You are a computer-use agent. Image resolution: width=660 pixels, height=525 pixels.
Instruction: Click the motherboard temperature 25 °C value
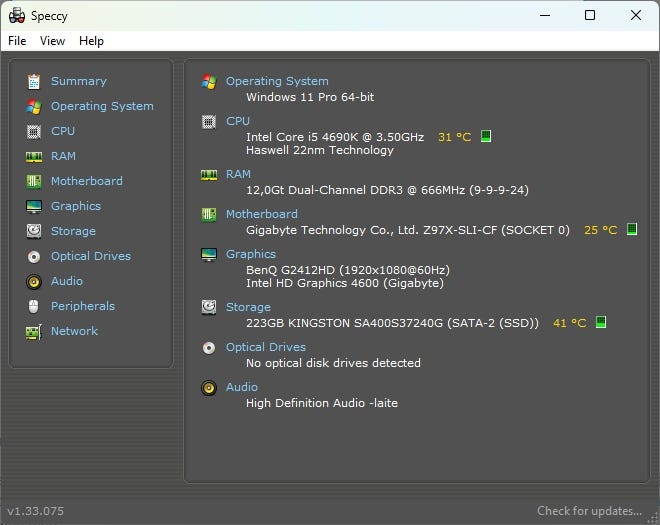pyautogui.click(x=600, y=230)
